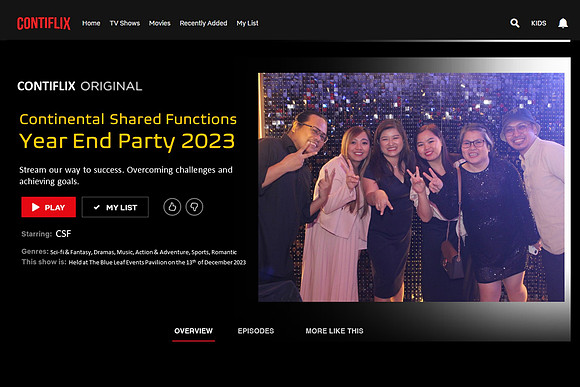Click the CONTIFLIX logo
This screenshot has width=580, height=387.
44,23
